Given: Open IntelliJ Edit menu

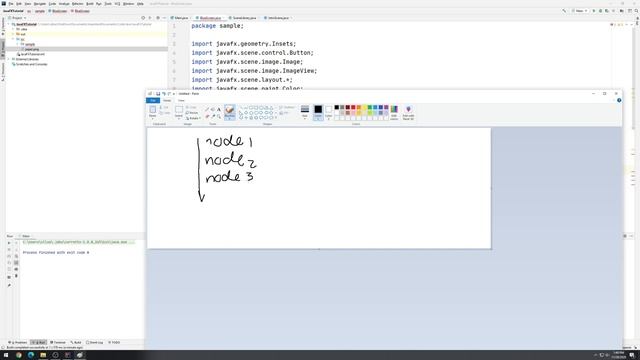Looking at the screenshot, I should [19, 4].
